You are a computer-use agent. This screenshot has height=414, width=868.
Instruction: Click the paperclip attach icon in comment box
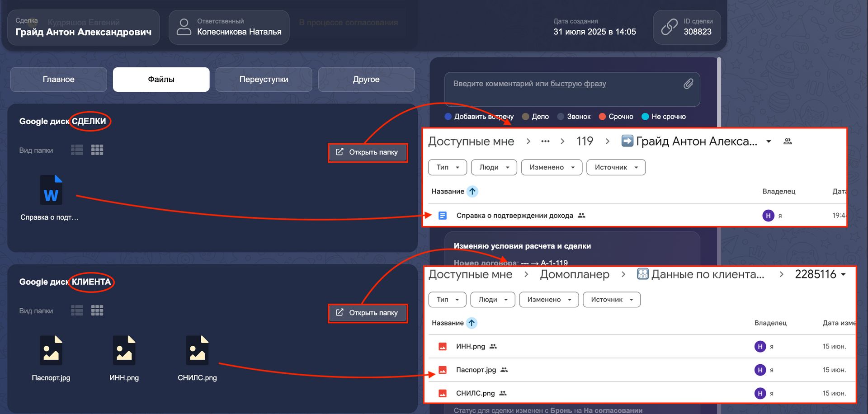688,84
